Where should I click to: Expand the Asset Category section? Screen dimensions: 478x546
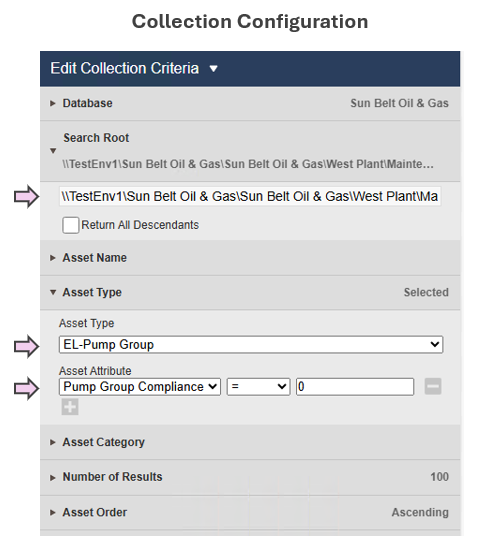pos(250,442)
